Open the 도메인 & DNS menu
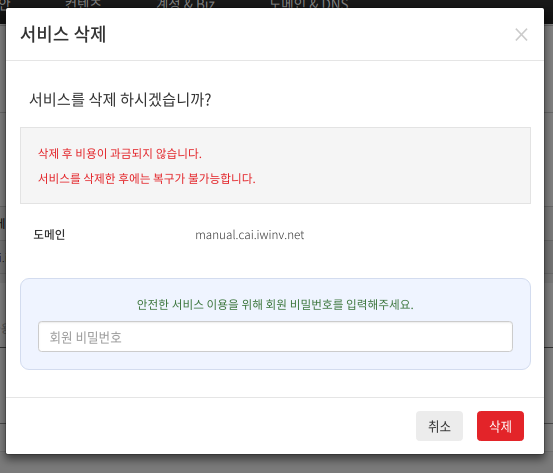Screen dimensions: 553x473 (x=309, y=4)
